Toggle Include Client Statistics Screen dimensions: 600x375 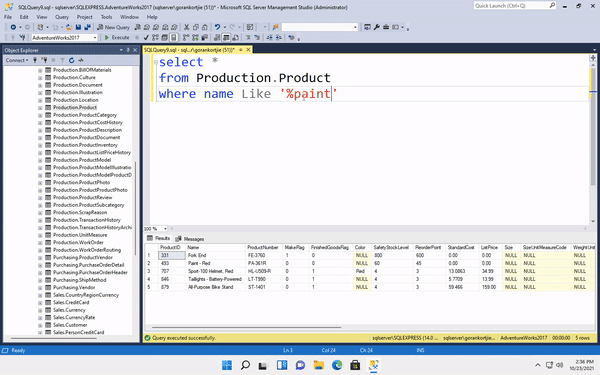(204, 38)
